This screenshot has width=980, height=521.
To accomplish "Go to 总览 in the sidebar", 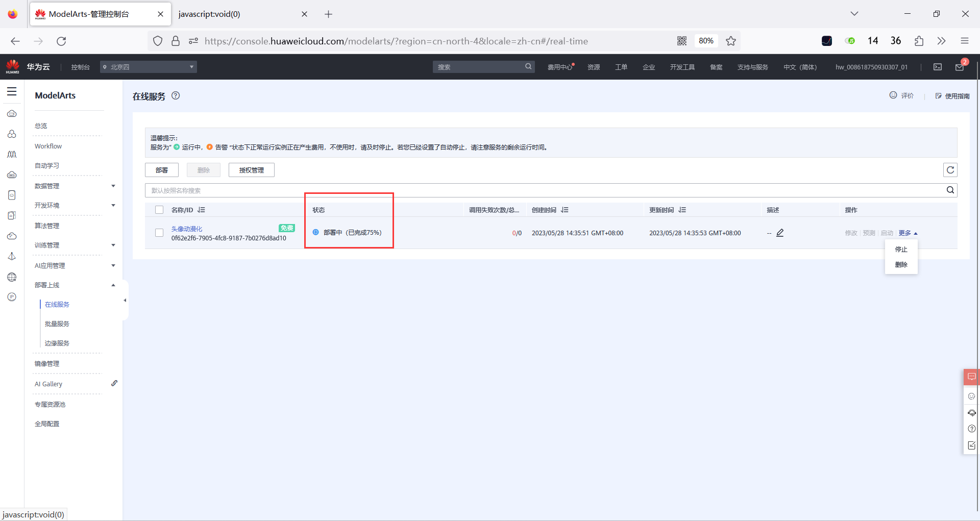I will pyautogui.click(x=41, y=126).
